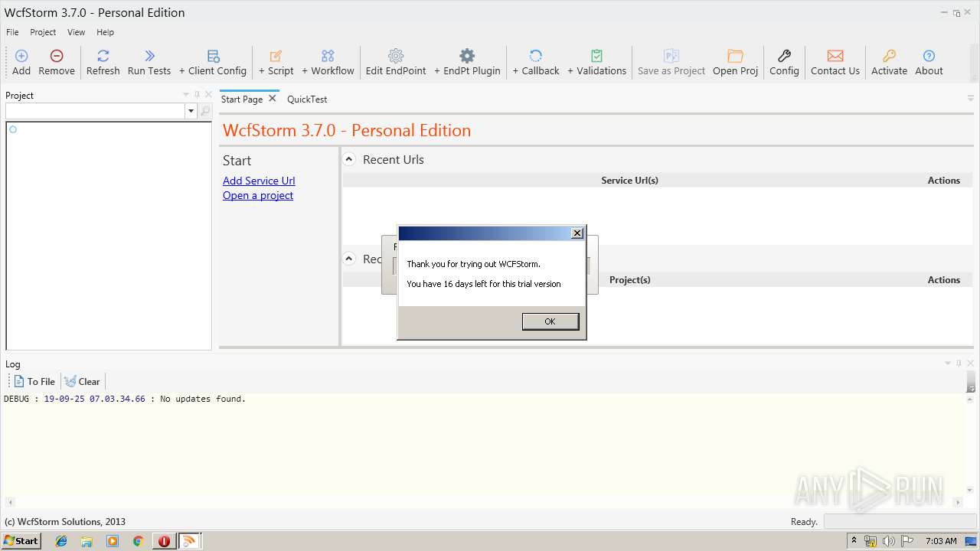Screen dimensions: 980x551
Task: Close the Log panel
Action: pos(969,364)
